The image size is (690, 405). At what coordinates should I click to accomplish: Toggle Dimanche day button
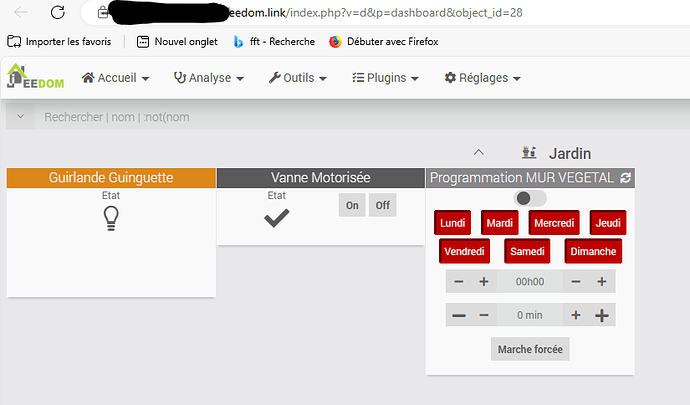[593, 251]
